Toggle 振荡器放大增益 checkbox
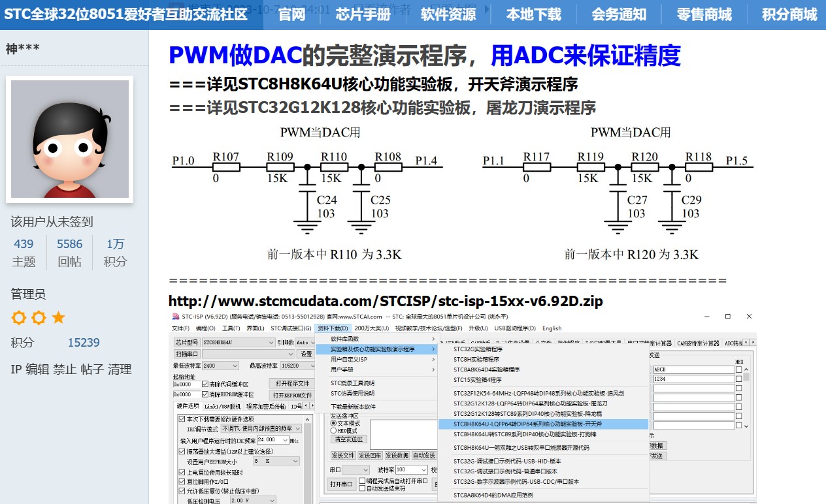The width and height of the screenshot is (826, 504). click(182, 451)
